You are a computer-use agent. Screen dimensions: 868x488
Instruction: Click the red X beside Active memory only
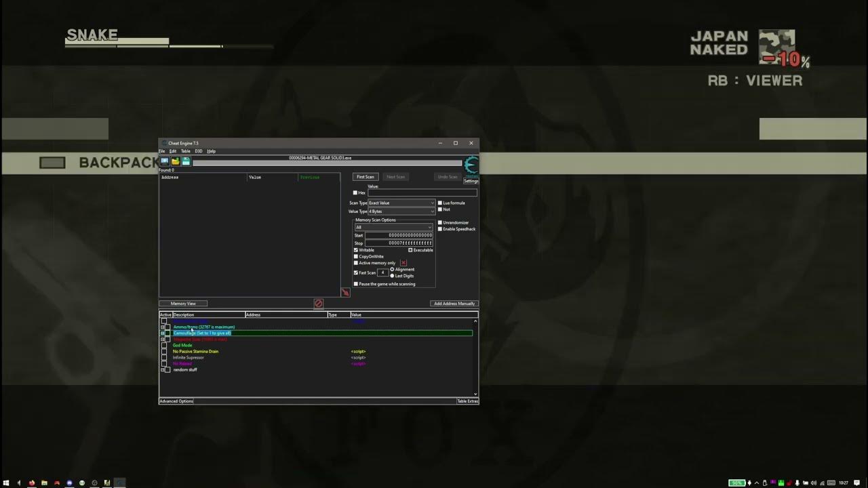(x=403, y=263)
